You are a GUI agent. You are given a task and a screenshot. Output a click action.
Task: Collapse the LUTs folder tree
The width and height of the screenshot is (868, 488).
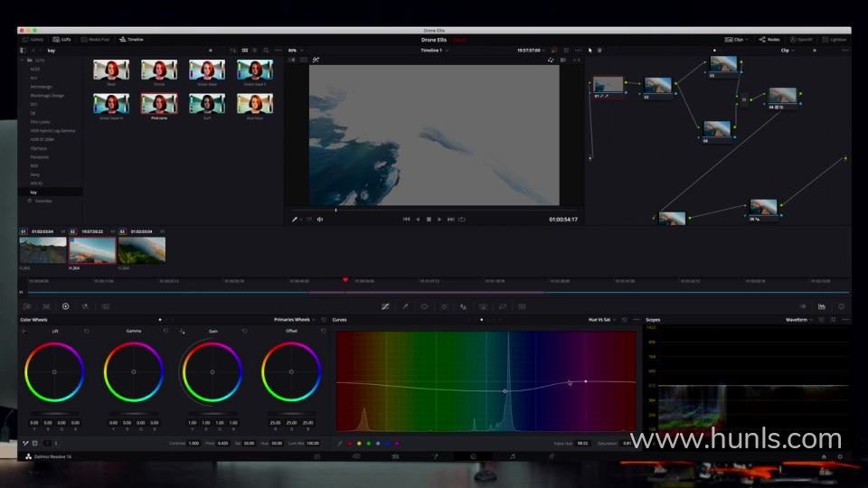click(x=22, y=60)
